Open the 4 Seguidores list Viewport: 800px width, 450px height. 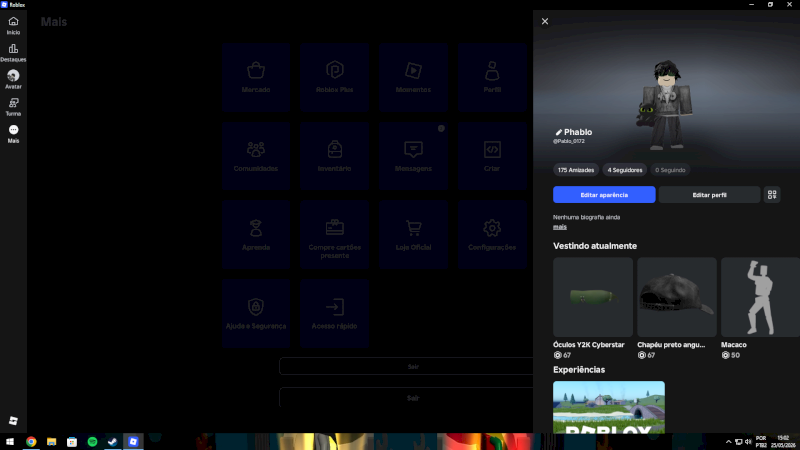click(x=624, y=170)
